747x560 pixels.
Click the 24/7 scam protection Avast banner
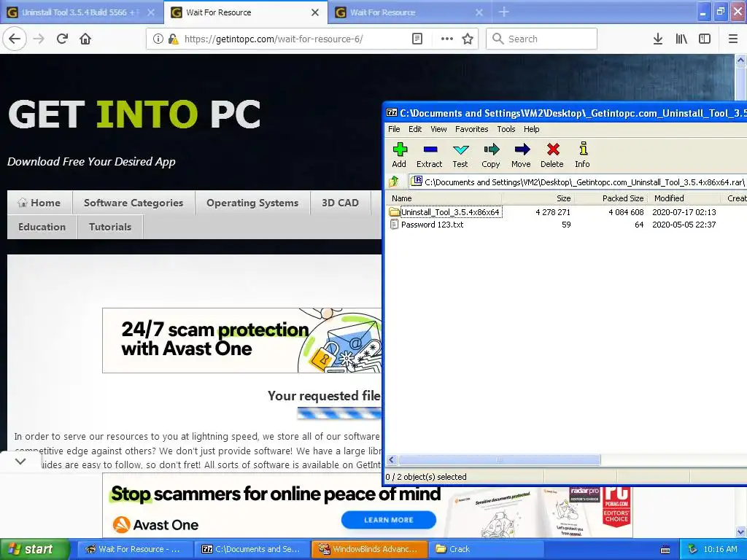coord(242,340)
